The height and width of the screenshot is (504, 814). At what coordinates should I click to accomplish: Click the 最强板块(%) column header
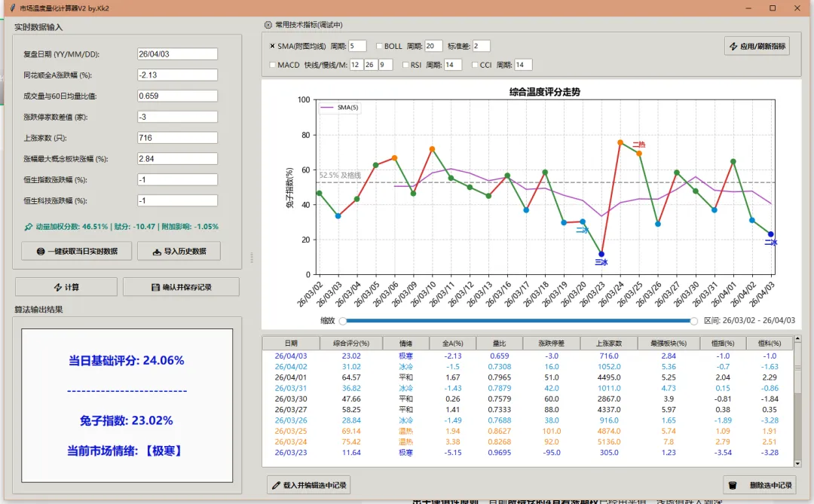[x=669, y=343]
